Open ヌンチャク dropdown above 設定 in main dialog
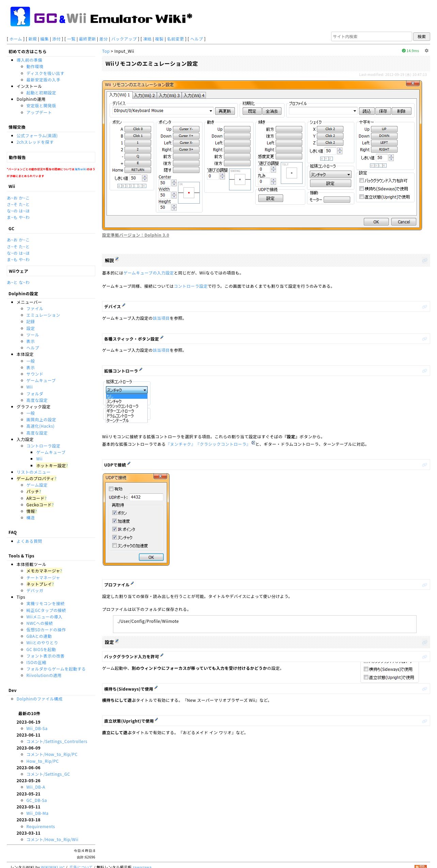 330,174
